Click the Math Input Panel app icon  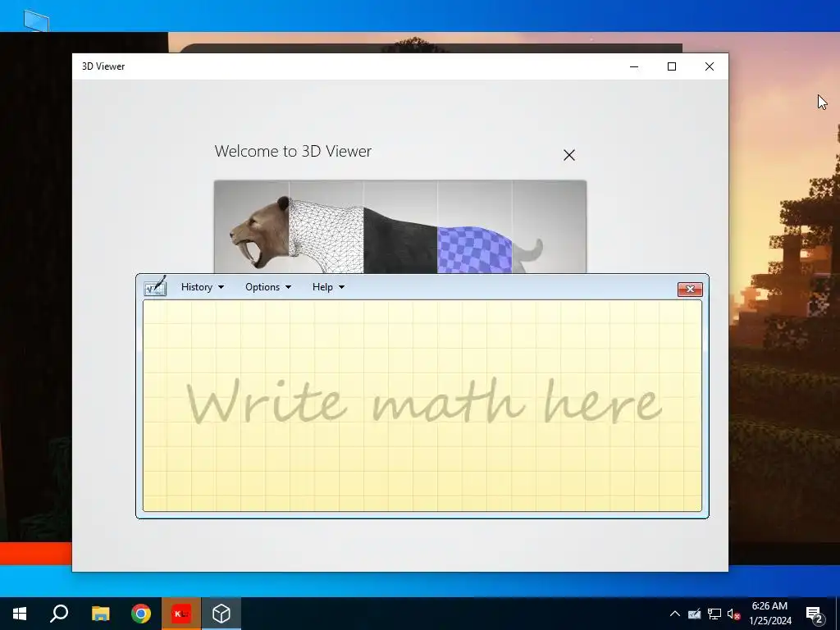coord(155,286)
